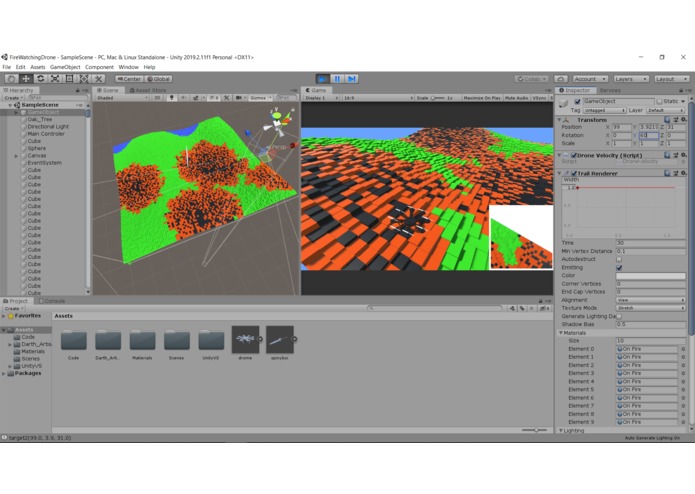Click Hierarchy Create button
The height and width of the screenshot is (494, 695).
pyautogui.click(x=13, y=97)
